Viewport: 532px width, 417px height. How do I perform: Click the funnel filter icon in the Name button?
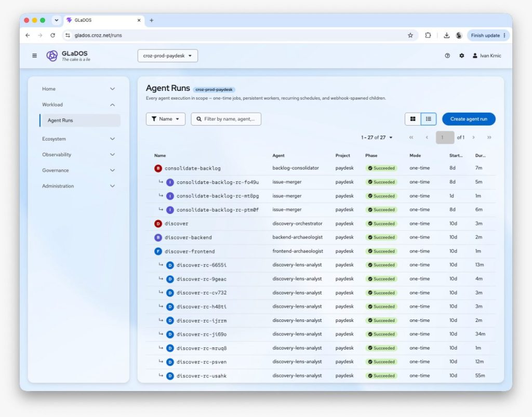click(x=154, y=119)
